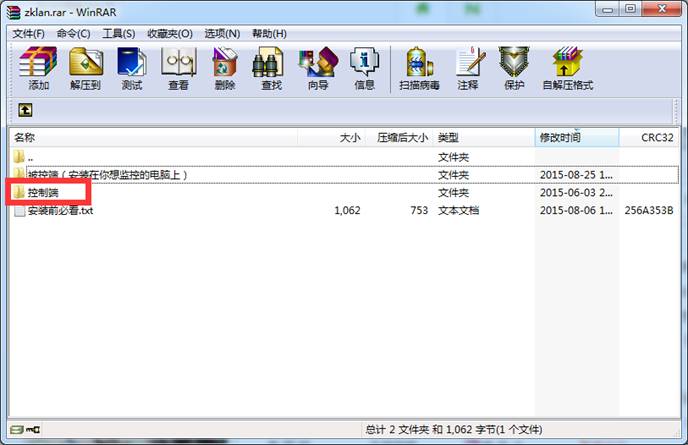
Task: Click the 保护 (Protect) shield icon
Action: tap(514, 68)
